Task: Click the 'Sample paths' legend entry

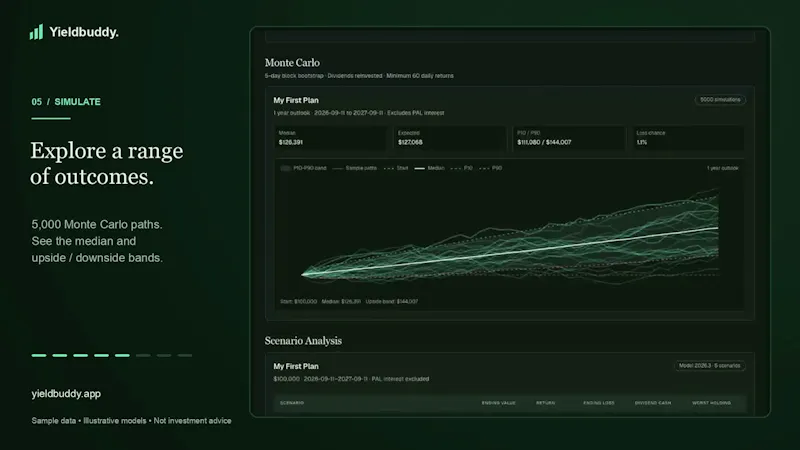Action: [x=354, y=168]
